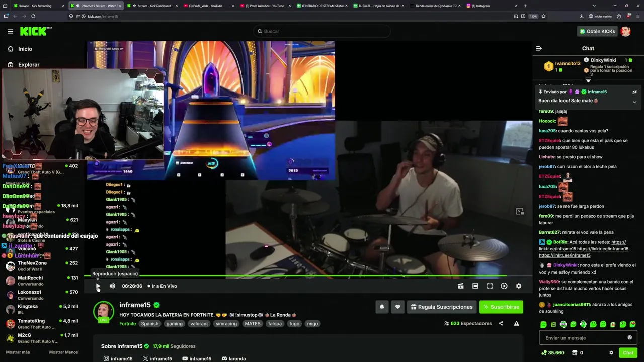Share the stream via share icon

click(x=501, y=323)
